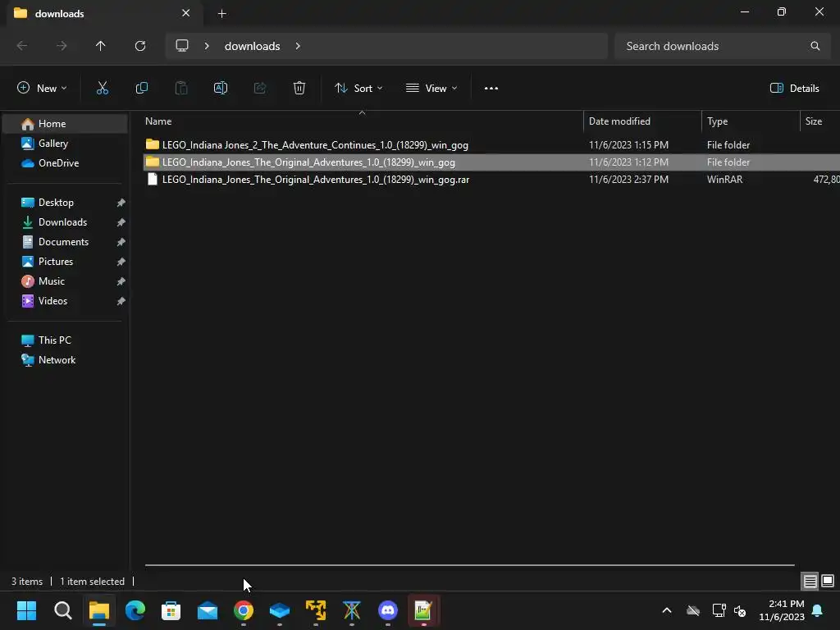Screen dimensions: 840x630
Task: Open clock and date in taskbar
Action: [782, 610]
